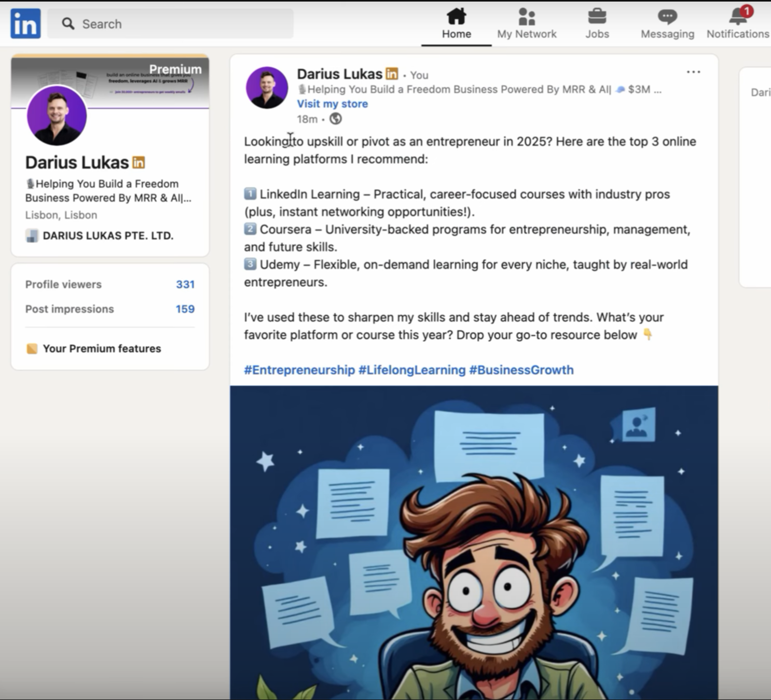The image size is (771, 700).
Task: Open the #BusinessGrowth hashtag
Action: click(x=521, y=370)
